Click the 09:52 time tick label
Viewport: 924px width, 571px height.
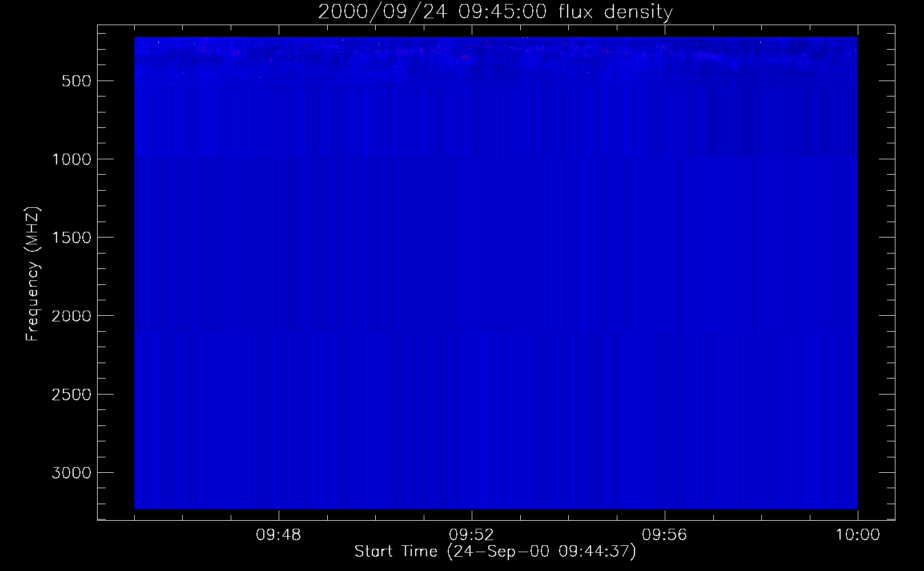click(472, 535)
